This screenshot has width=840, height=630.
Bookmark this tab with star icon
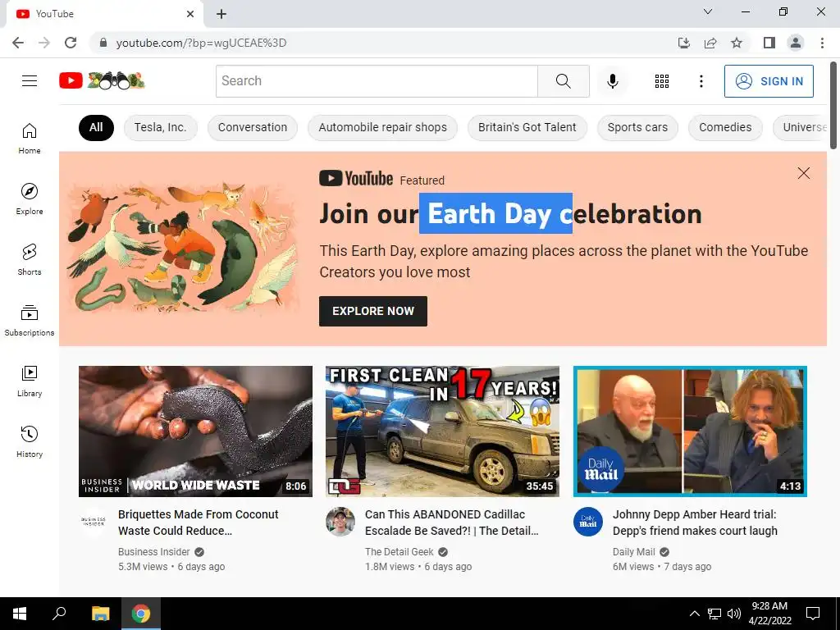(x=737, y=43)
